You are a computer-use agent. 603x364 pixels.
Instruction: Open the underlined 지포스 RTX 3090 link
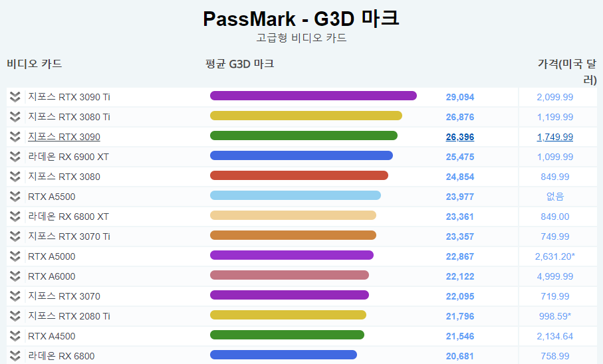pos(64,137)
